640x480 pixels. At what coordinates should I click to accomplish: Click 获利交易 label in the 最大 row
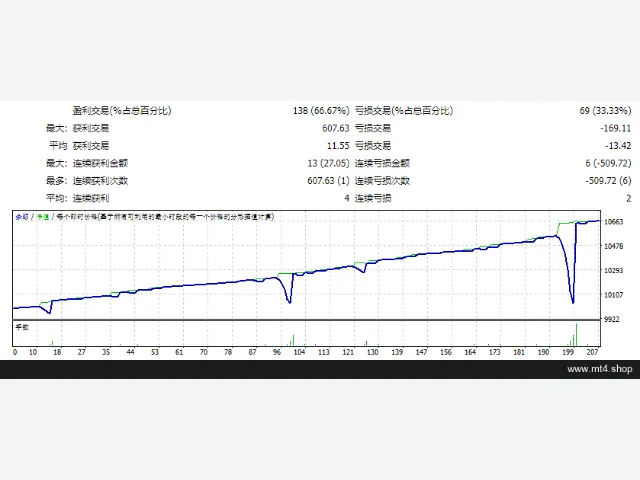click(x=91, y=128)
